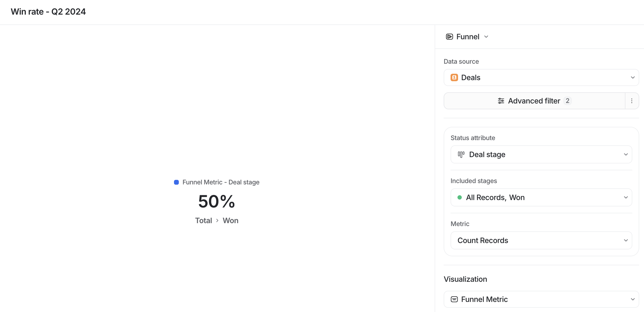The image size is (644, 312).
Task: Click the Advanced filter sliders icon
Action: (x=501, y=101)
